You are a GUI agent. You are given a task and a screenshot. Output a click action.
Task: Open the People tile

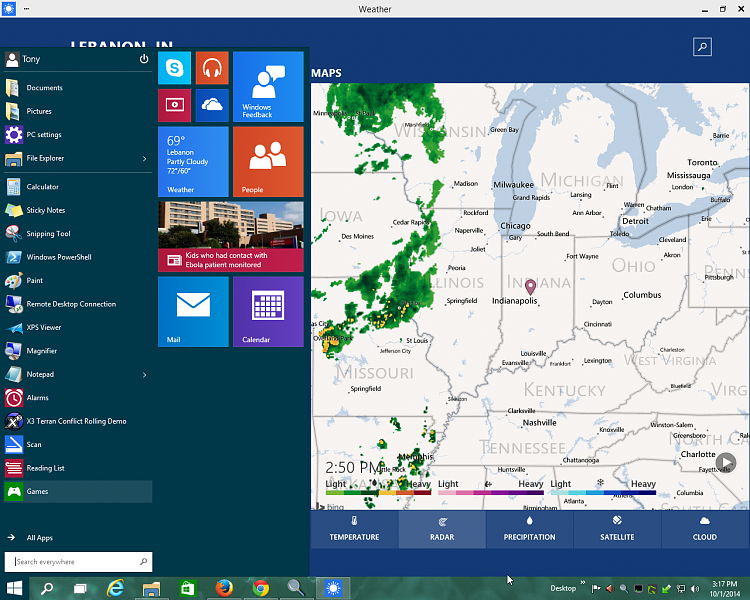(x=268, y=162)
